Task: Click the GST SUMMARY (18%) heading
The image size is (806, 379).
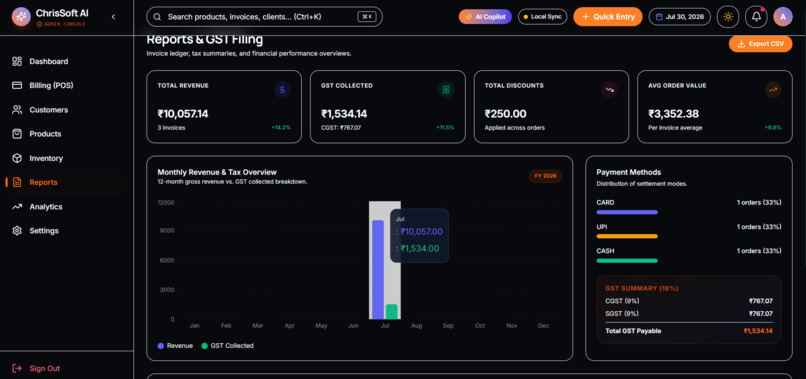Action: pos(641,289)
